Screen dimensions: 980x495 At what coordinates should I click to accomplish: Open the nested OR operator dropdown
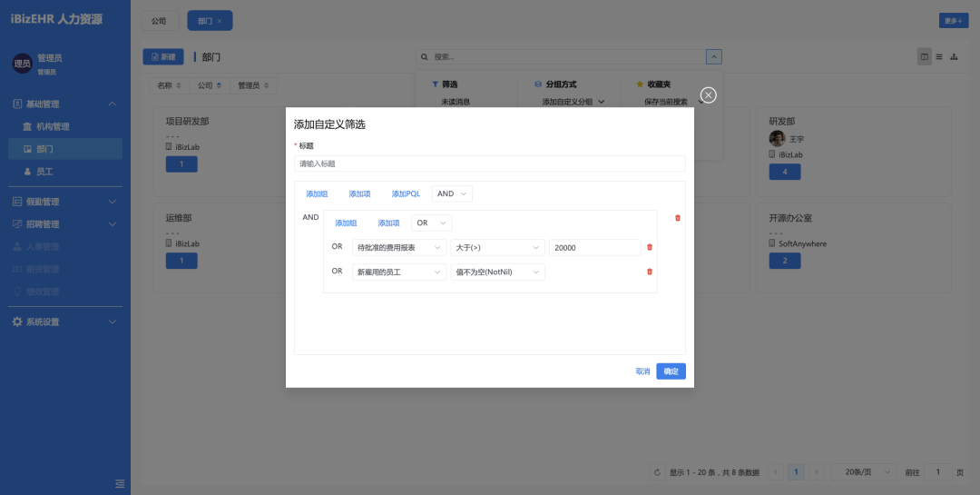click(x=432, y=223)
